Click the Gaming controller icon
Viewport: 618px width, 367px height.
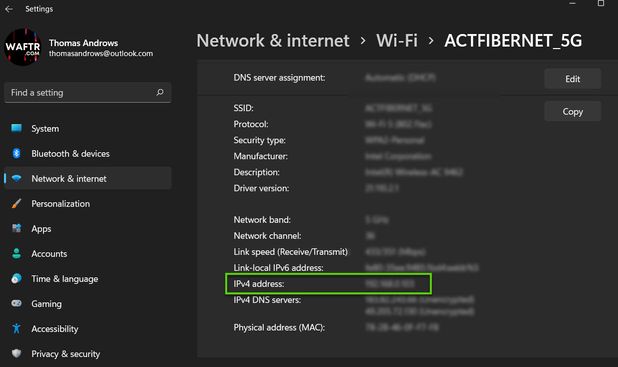[17, 304]
